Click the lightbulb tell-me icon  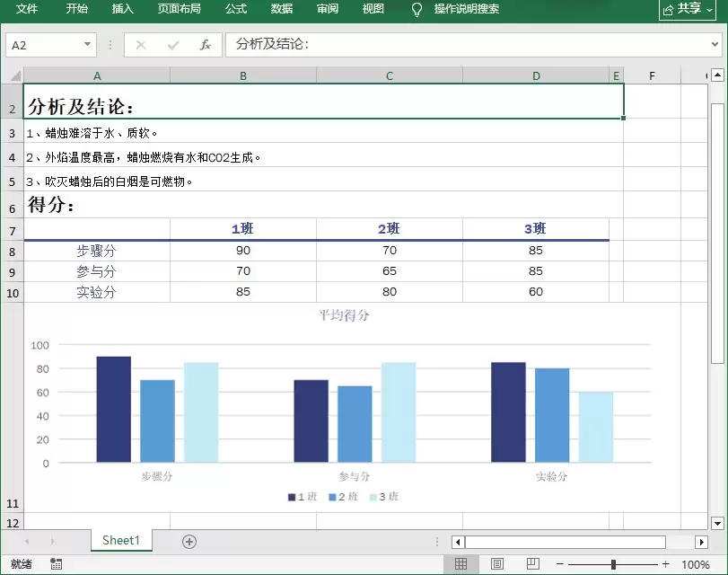point(417,9)
